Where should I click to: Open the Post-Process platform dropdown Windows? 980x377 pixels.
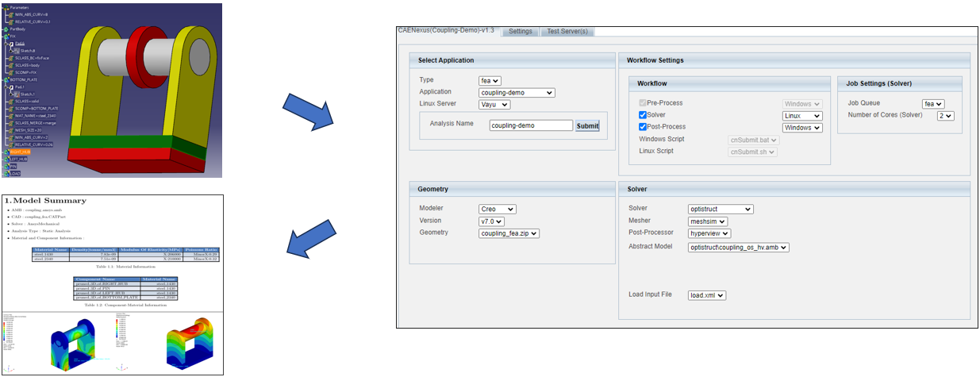801,128
